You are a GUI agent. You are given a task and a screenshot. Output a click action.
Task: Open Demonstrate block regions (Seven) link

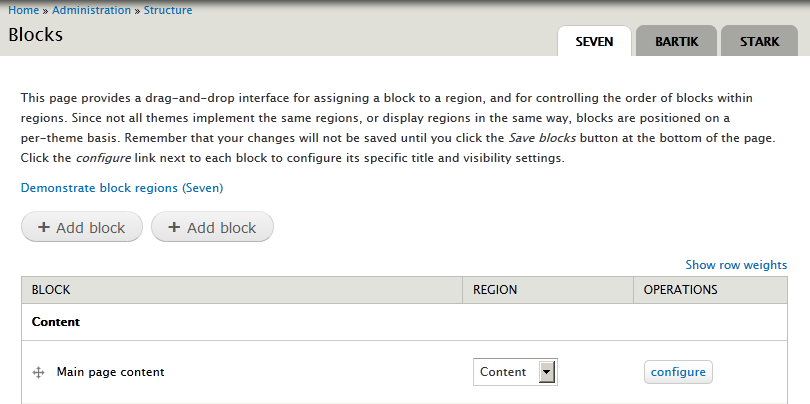[x=122, y=188]
